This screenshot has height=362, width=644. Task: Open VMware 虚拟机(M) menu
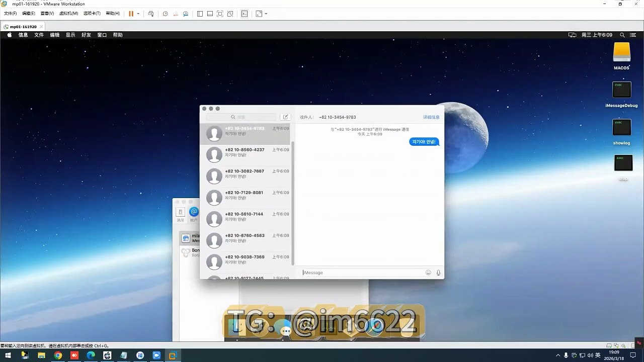[x=68, y=14]
